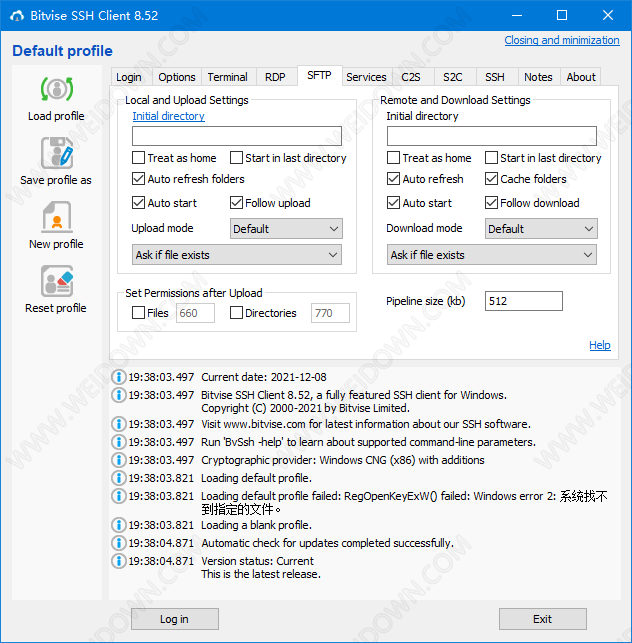Image resolution: width=632 pixels, height=643 pixels.
Task: Click the Log in button
Action: click(x=175, y=619)
